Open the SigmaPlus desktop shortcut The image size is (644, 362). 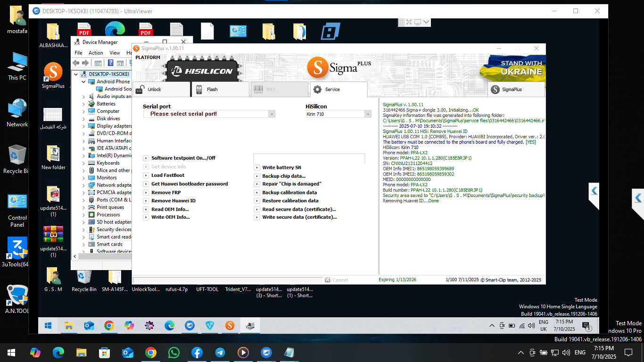[53, 75]
